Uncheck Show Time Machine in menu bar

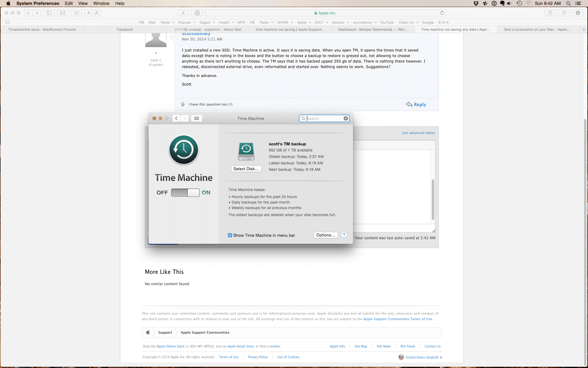(x=230, y=235)
